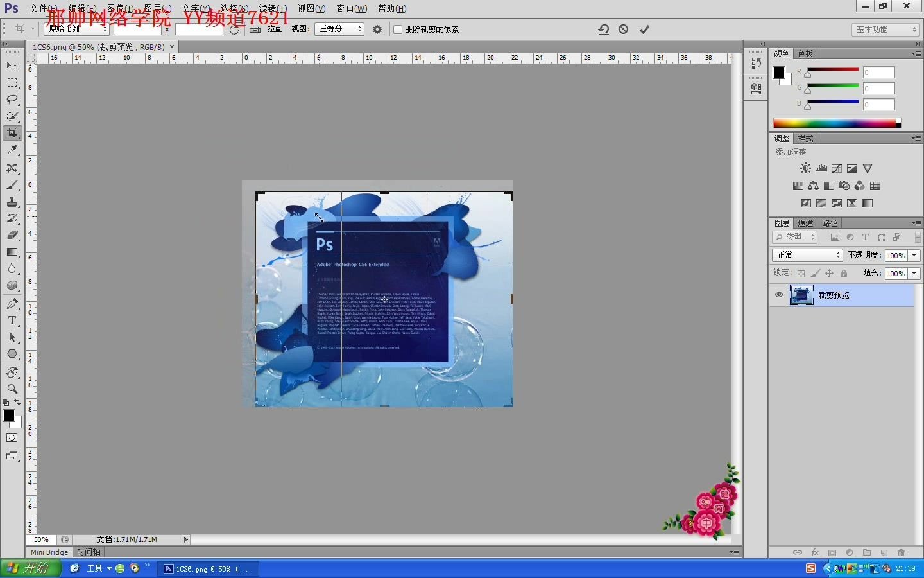Toggle lock position
The width and height of the screenshot is (924, 578).
point(829,274)
